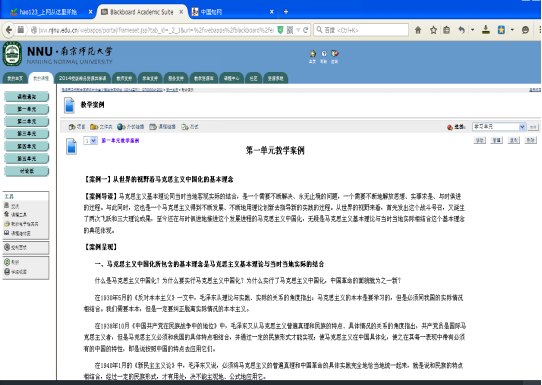Click the 删除 button for the content item
Image resolution: width=542 pixels, height=385 pixels.
click(x=531, y=140)
